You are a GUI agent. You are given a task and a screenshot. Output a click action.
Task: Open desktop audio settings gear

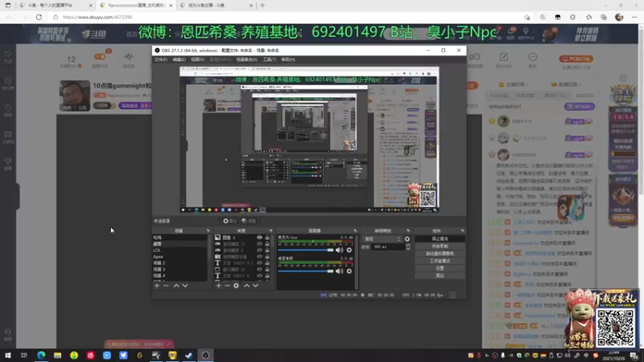click(x=349, y=271)
